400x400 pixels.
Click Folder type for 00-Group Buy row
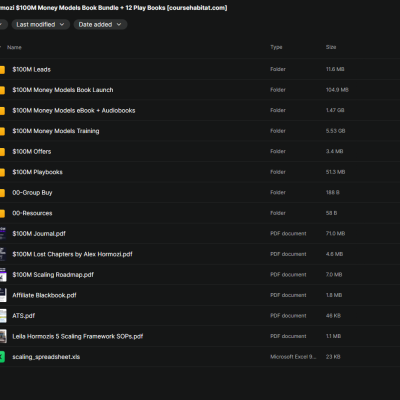pyautogui.click(x=278, y=192)
